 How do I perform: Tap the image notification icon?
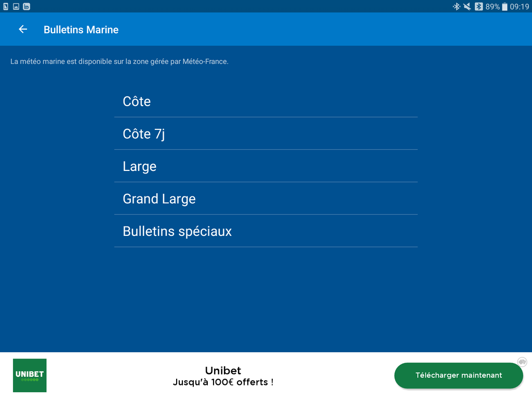pos(16,6)
